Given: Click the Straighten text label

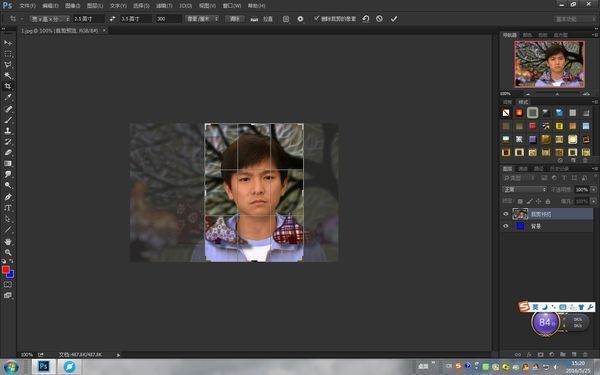Looking at the screenshot, I should 268,19.
